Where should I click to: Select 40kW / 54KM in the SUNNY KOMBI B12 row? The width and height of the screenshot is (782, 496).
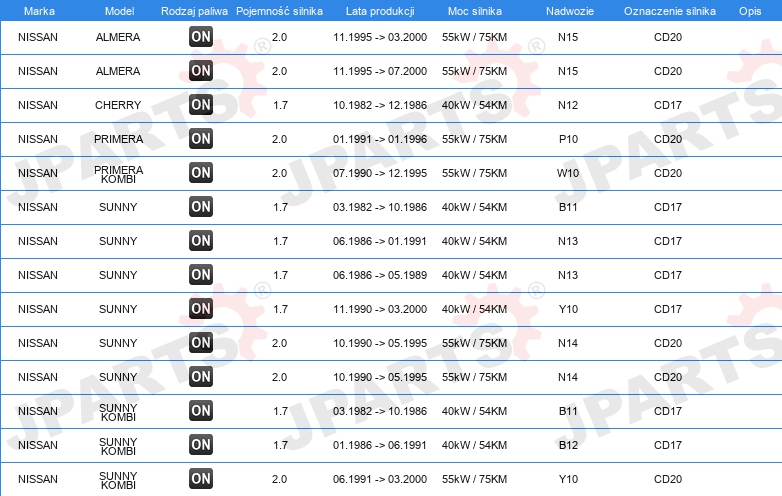tap(474, 445)
